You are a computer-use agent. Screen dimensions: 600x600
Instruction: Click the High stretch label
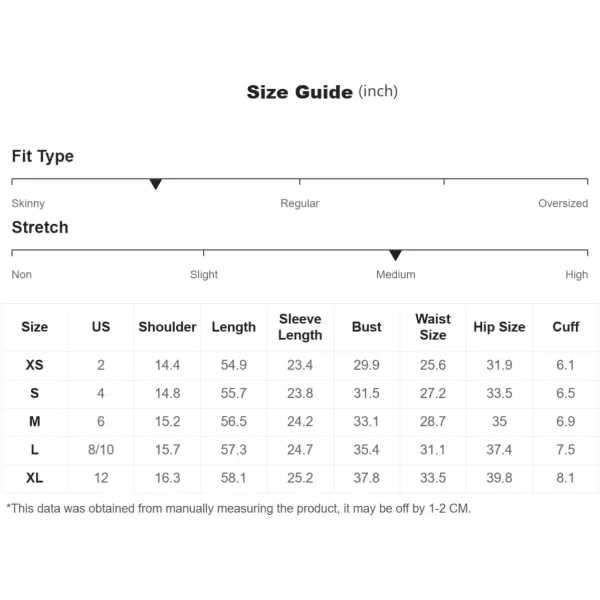pos(576,274)
